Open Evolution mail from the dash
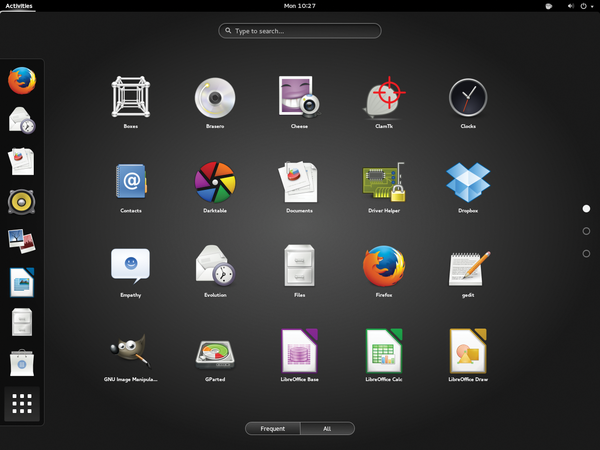The width and height of the screenshot is (600, 450). pyautogui.click(x=22, y=121)
